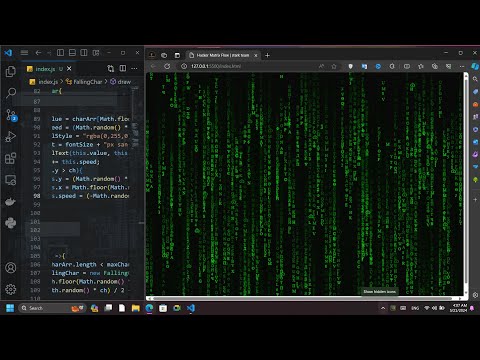Toggle VS Code primary side bar
The height and width of the screenshot is (360, 480).
click(x=60, y=53)
